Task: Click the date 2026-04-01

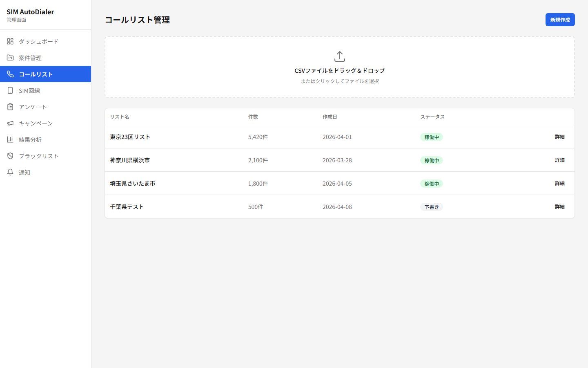Action: [337, 137]
